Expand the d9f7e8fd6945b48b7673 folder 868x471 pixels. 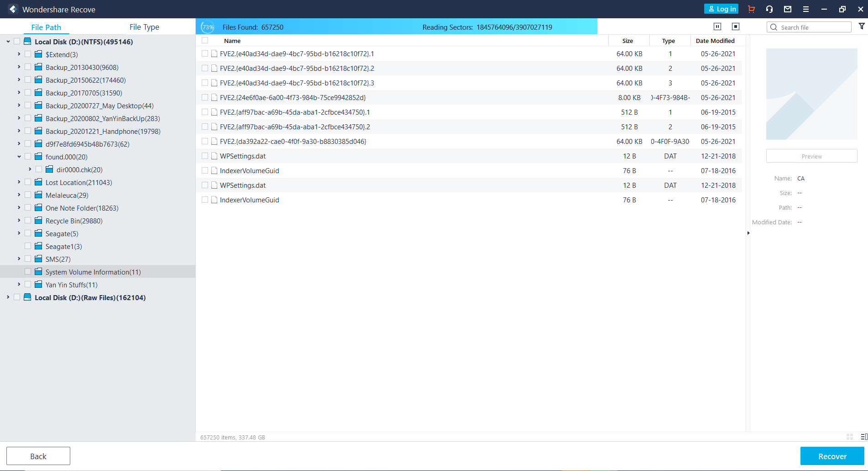pos(19,143)
